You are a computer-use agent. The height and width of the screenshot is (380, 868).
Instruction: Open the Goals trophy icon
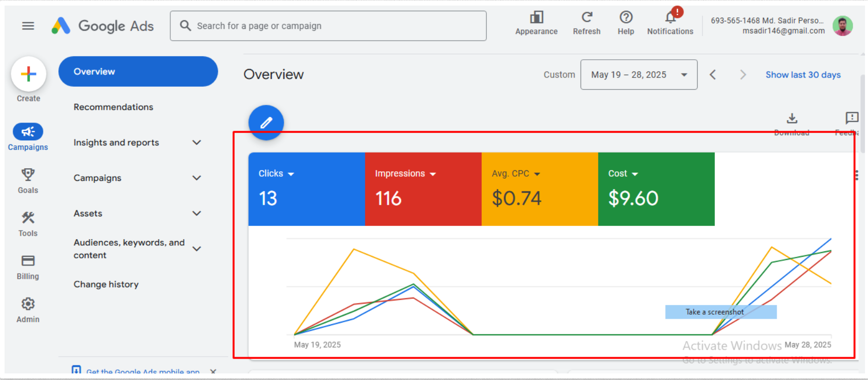(x=28, y=175)
